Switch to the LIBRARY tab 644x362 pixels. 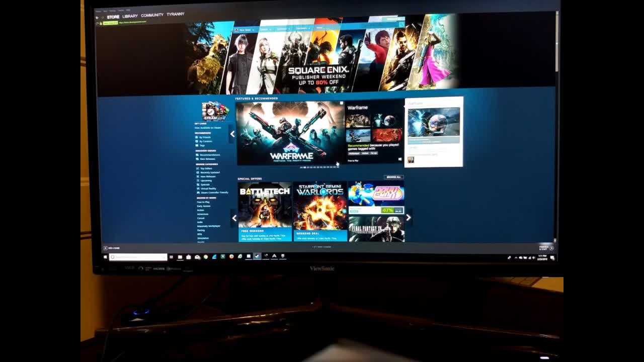pyautogui.click(x=130, y=16)
